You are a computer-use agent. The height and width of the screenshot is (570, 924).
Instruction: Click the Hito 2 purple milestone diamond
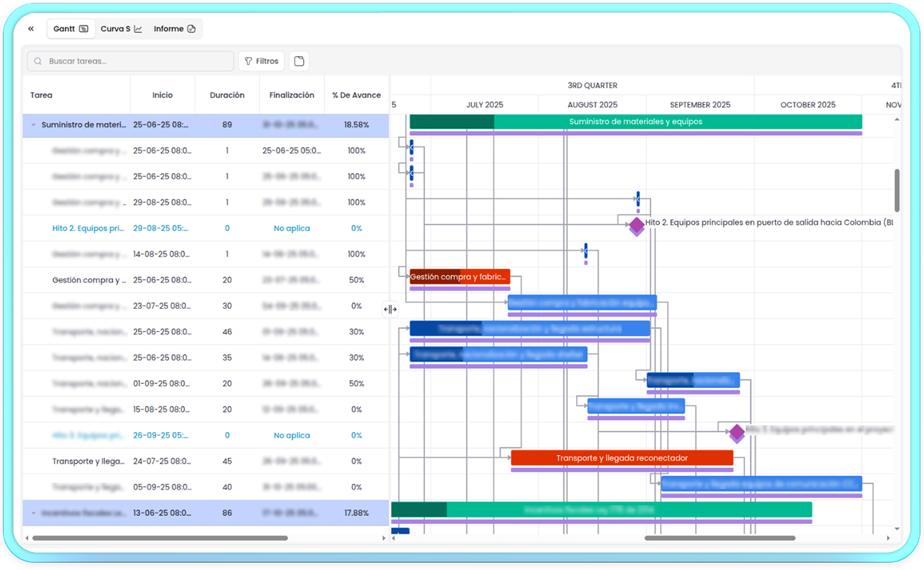tap(636, 225)
